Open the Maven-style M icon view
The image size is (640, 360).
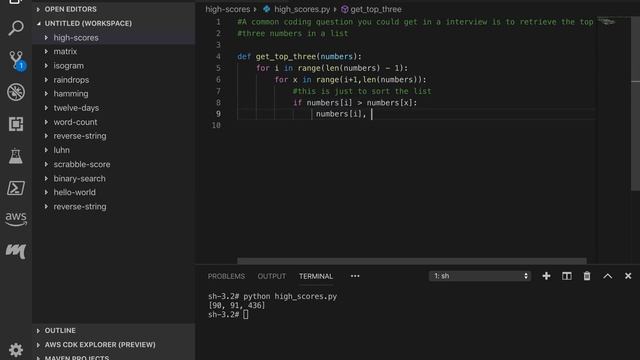[x=16, y=251]
